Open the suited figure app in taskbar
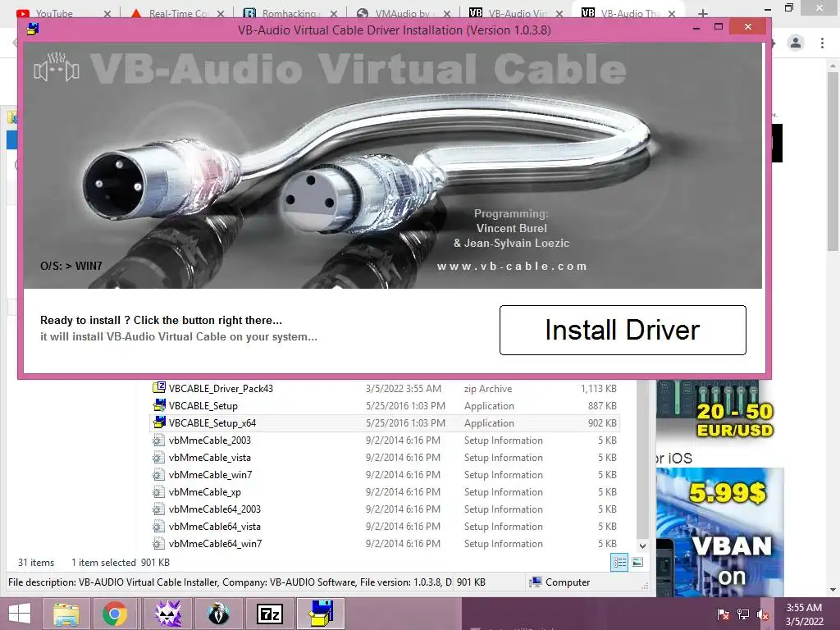The width and height of the screenshot is (840, 630). (x=218, y=614)
